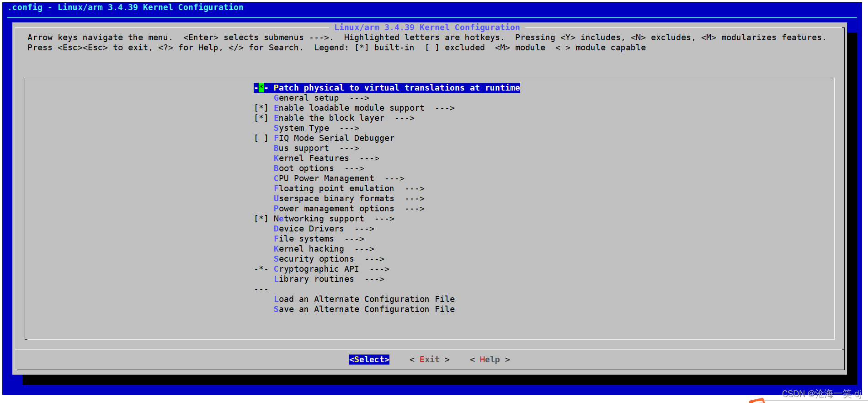This screenshot has width=868, height=403.
Task: Expand the Userspace binary formats arrow
Action: click(x=415, y=199)
